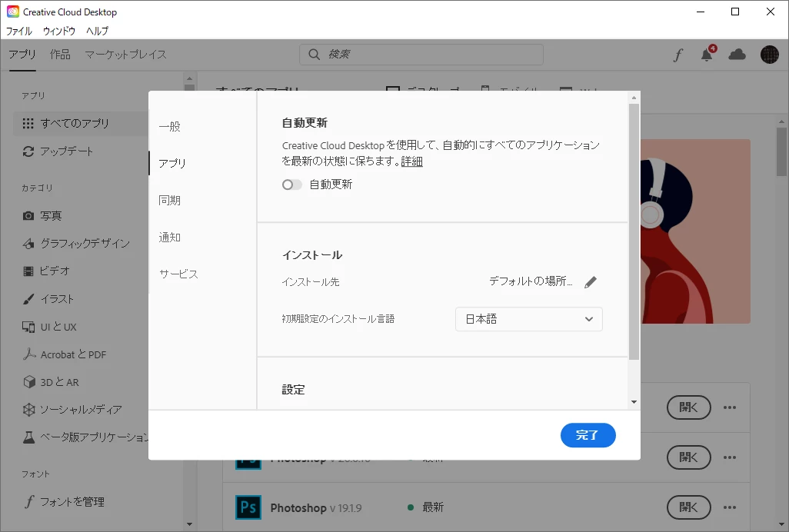Open the 日本語 install language dropdown
Viewport: 789px width, 532px height.
click(x=529, y=319)
